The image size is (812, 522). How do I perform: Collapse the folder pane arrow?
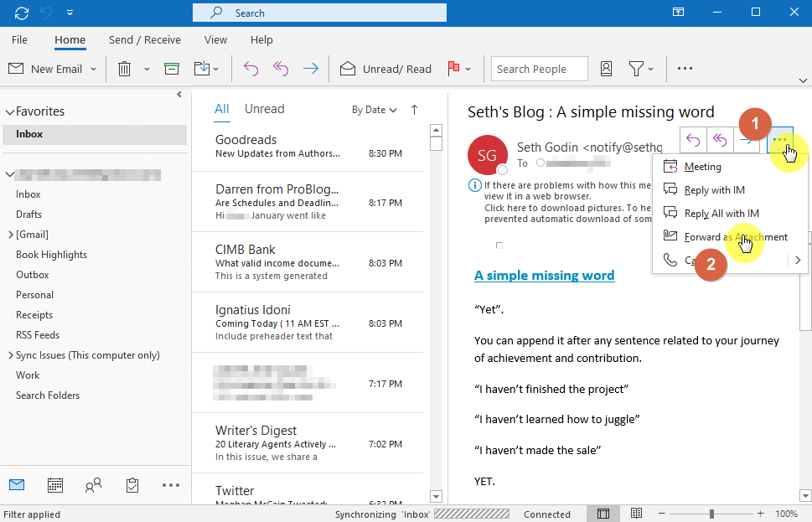[x=179, y=94]
